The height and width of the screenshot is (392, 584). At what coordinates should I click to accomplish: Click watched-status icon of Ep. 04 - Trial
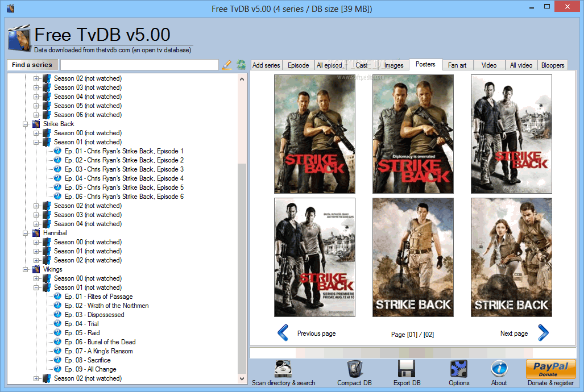(57, 323)
